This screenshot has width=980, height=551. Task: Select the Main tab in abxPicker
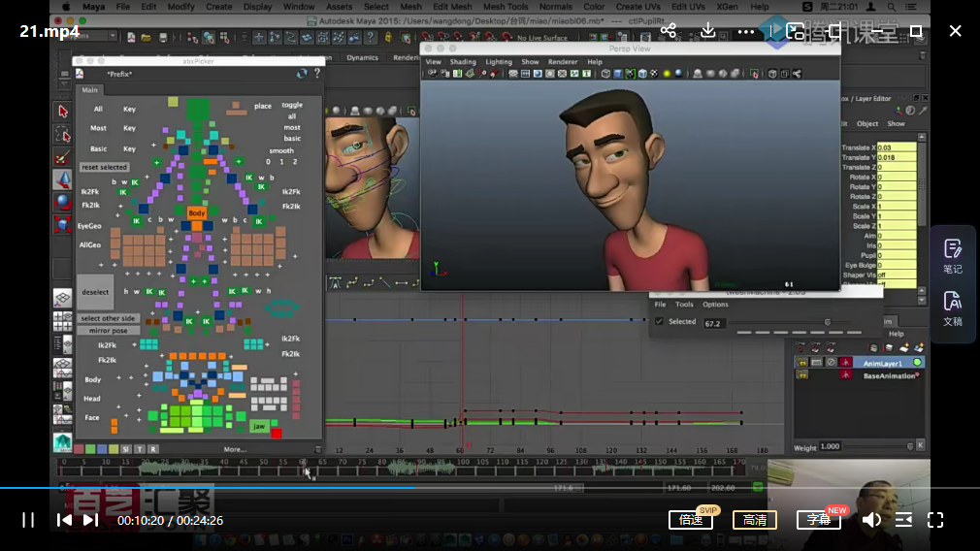click(x=89, y=90)
